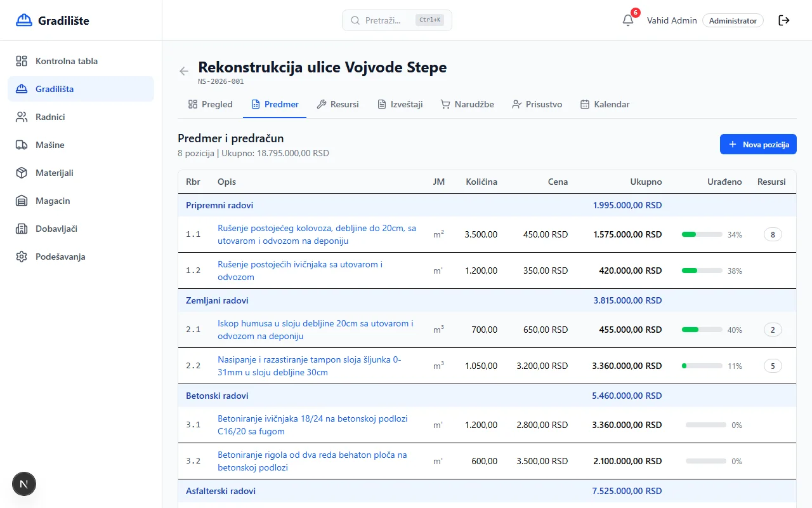Open the Iskop humusa position link

pos(315,329)
